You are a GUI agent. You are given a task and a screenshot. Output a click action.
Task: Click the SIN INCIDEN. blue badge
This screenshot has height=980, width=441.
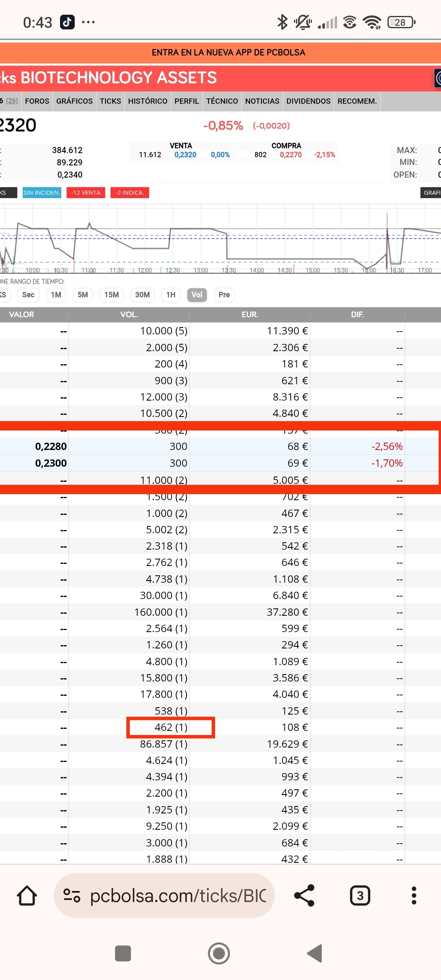[x=42, y=193]
